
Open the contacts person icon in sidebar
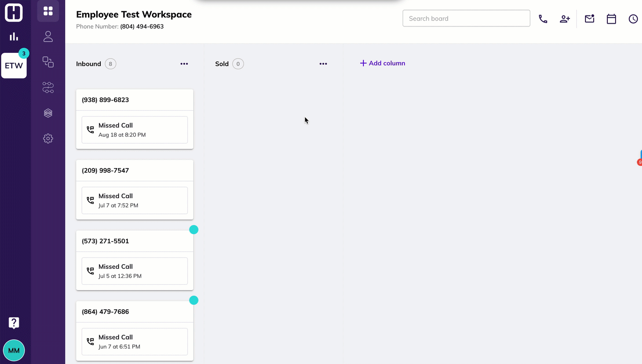point(48,36)
